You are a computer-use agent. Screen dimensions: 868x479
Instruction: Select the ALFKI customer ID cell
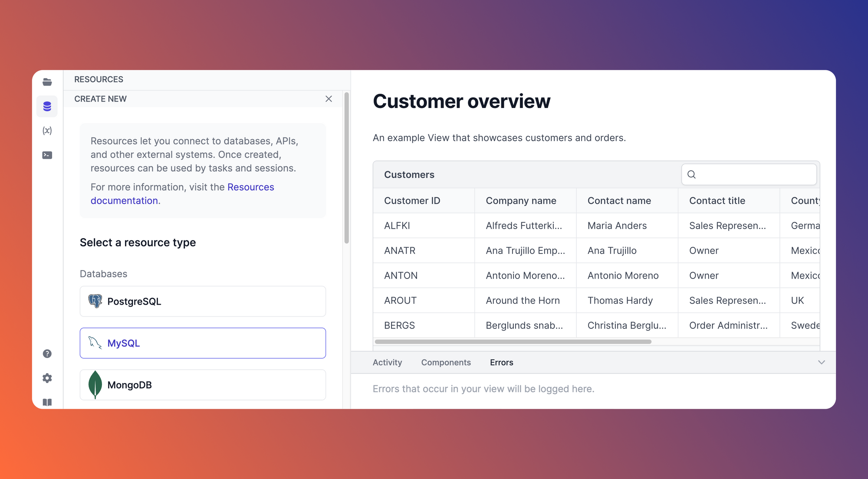424,226
